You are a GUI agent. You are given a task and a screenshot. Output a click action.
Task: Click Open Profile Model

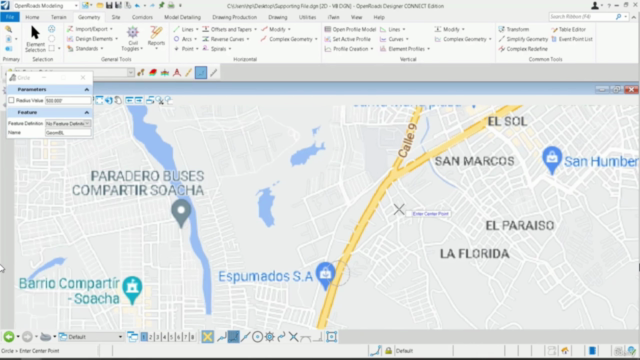(x=350, y=29)
